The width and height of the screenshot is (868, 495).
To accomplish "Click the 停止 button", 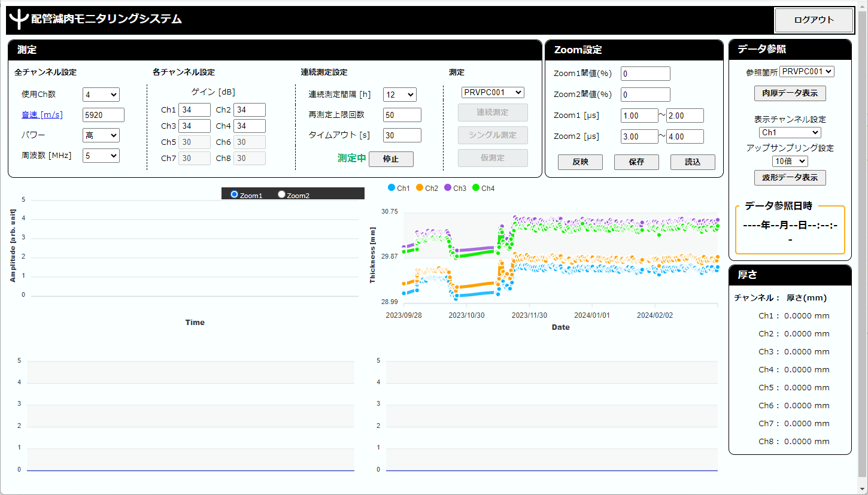I will pyautogui.click(x=391, y=159).
